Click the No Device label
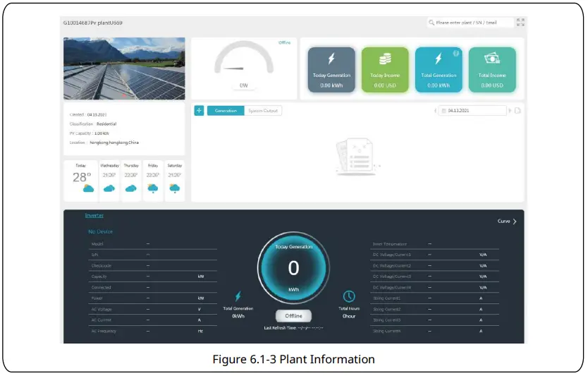588x376 pixels. tap(101, 231)
